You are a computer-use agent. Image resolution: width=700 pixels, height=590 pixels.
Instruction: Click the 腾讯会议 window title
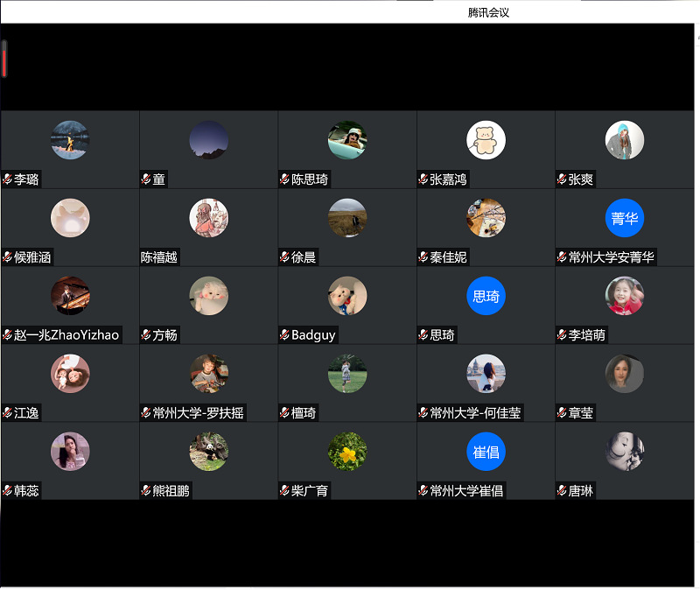[488, 12]
